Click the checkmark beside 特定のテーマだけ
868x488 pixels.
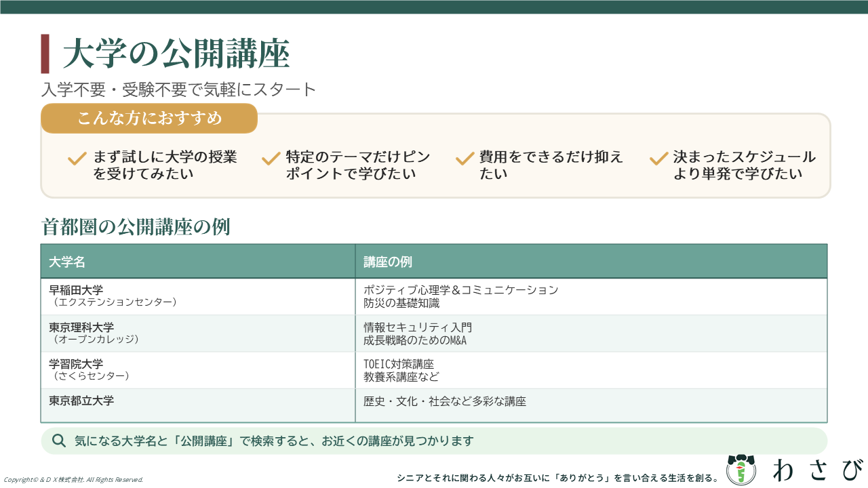tap(271, 159)
